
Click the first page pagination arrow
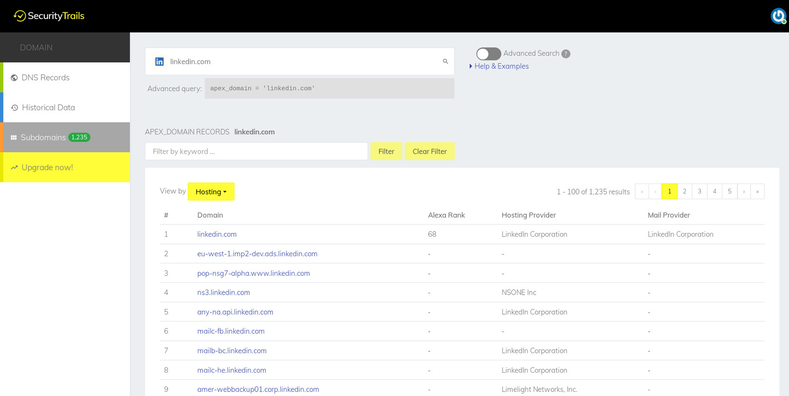point(642,191)
